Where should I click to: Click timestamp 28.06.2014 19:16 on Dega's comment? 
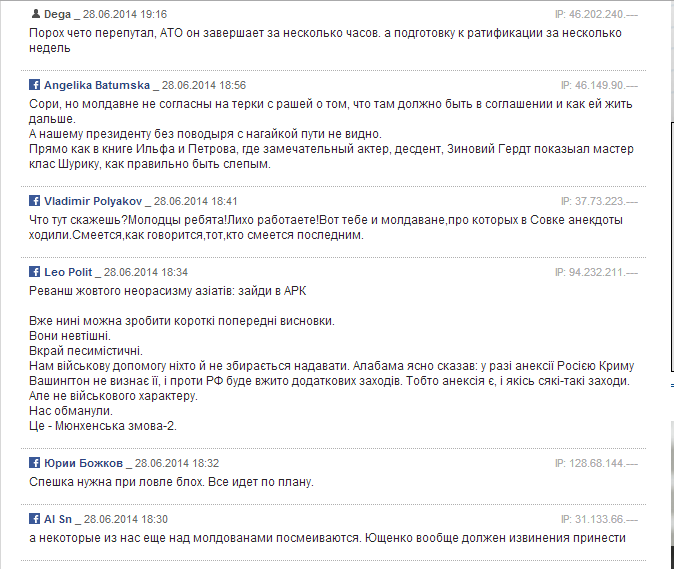pos(125,15)
